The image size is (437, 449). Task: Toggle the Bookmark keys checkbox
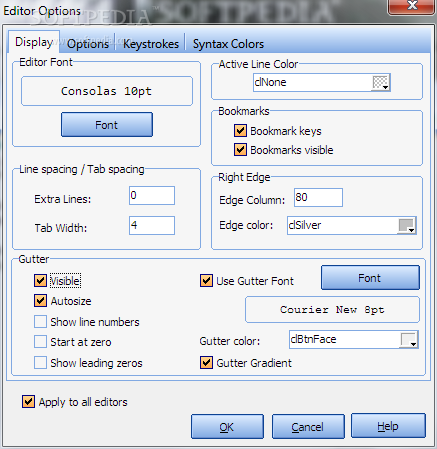pos(240,131)
